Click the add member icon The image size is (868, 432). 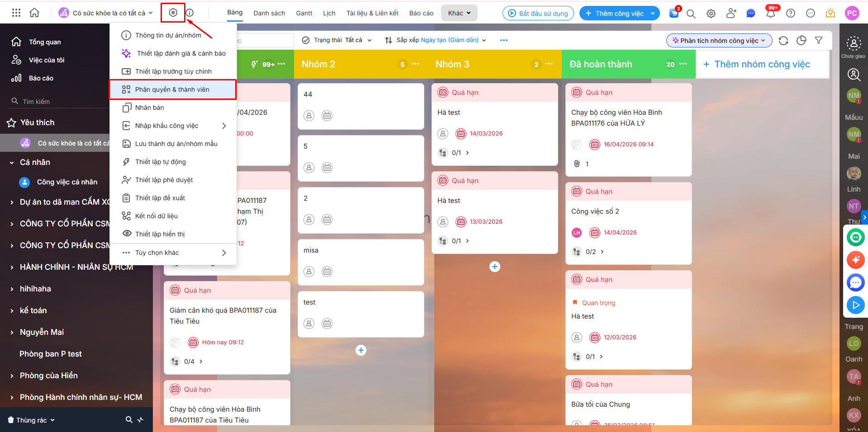(x=731, y=14)
